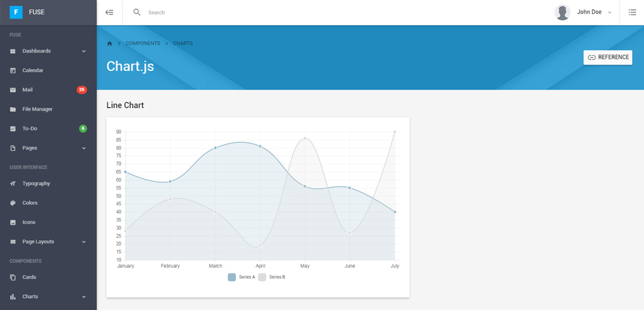The height and width of the screenshot is (310, 644).
Task: Open the quick panel list icon at top right
Action: 632,13
